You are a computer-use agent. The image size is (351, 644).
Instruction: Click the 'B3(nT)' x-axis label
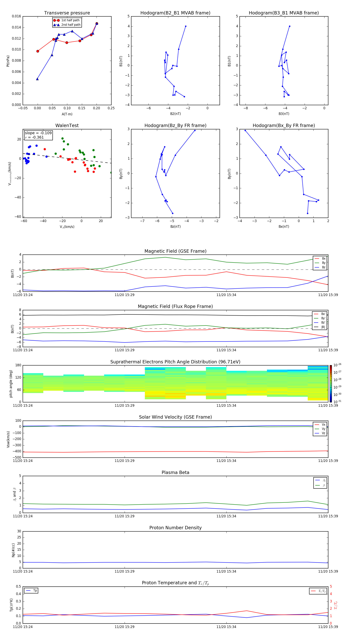point(284,114)
